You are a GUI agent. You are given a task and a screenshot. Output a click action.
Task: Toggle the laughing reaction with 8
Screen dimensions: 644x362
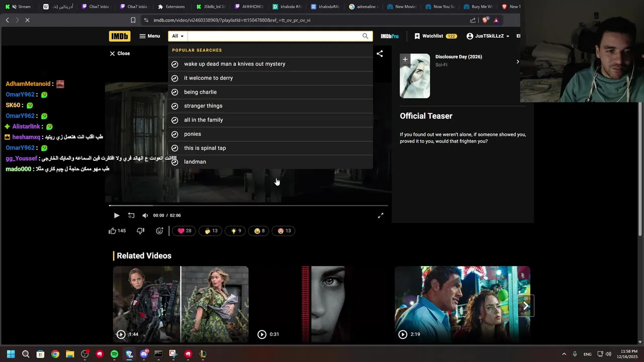point(259,231)
